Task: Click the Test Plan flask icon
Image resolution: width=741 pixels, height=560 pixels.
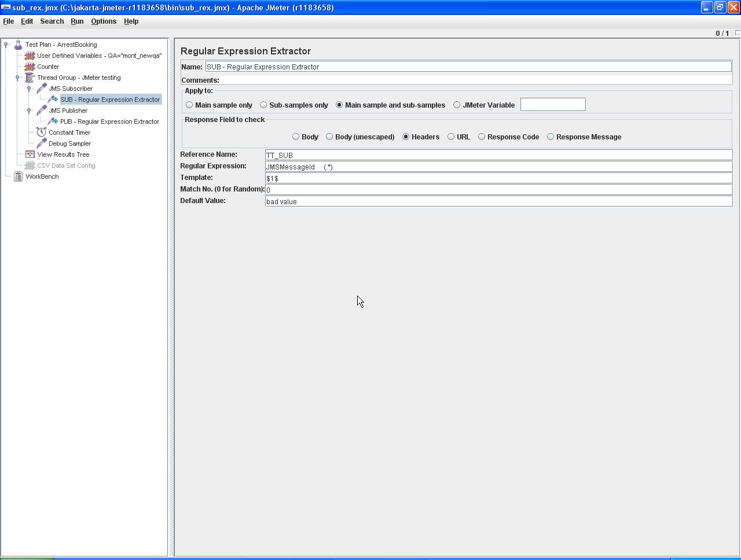Action: click(18, 45)
